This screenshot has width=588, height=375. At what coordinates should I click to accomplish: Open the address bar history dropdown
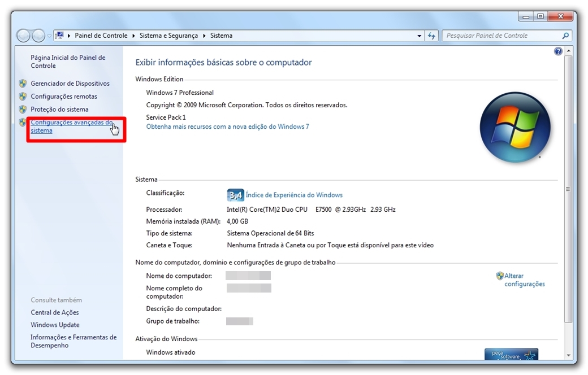click(420, 36)
